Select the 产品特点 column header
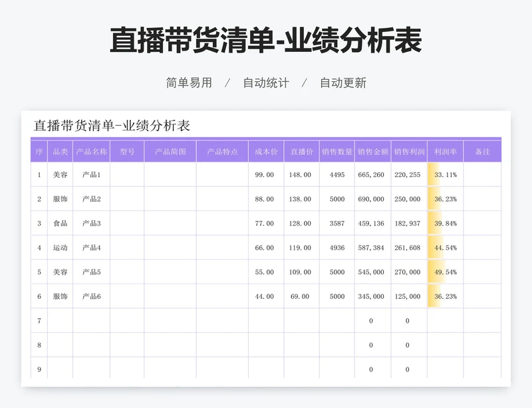Viewport: 532px width, 408px height. 222,152
